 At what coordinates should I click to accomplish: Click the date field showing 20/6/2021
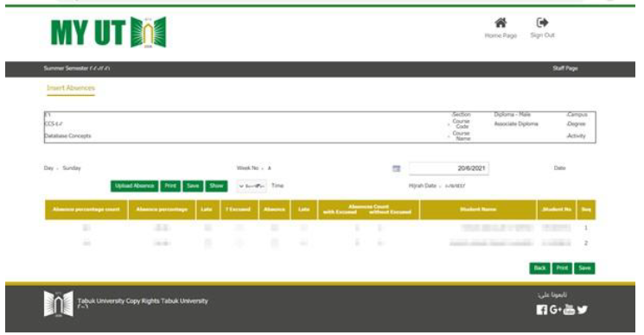[449, 168]
